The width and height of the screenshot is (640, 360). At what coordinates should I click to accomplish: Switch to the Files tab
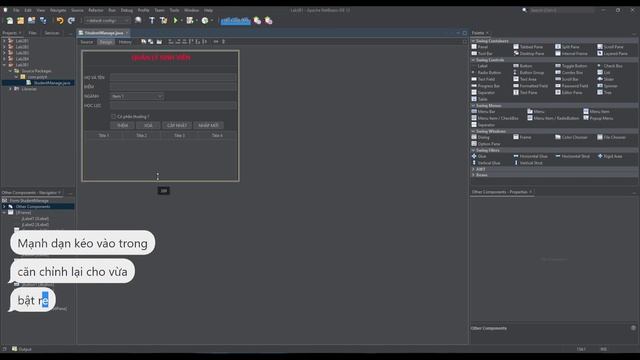pyautogui.click(x=32, y=33)
